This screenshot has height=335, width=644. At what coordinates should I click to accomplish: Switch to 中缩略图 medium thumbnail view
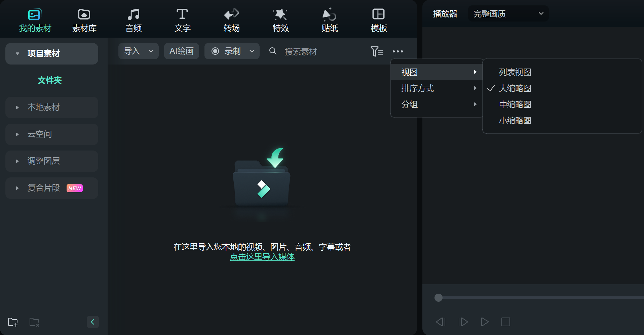tap(515, 104)
